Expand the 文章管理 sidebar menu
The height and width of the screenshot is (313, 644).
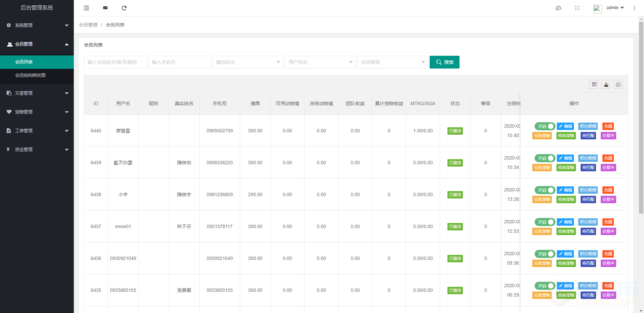tap(37, 93)
